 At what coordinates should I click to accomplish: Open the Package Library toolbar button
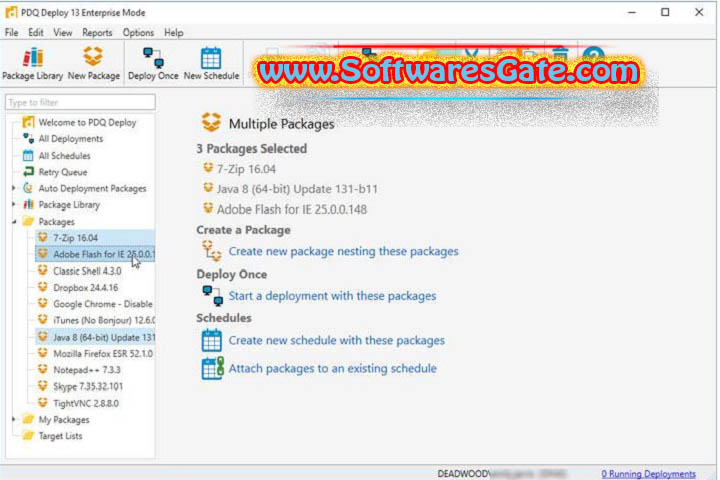coord(33,64)
